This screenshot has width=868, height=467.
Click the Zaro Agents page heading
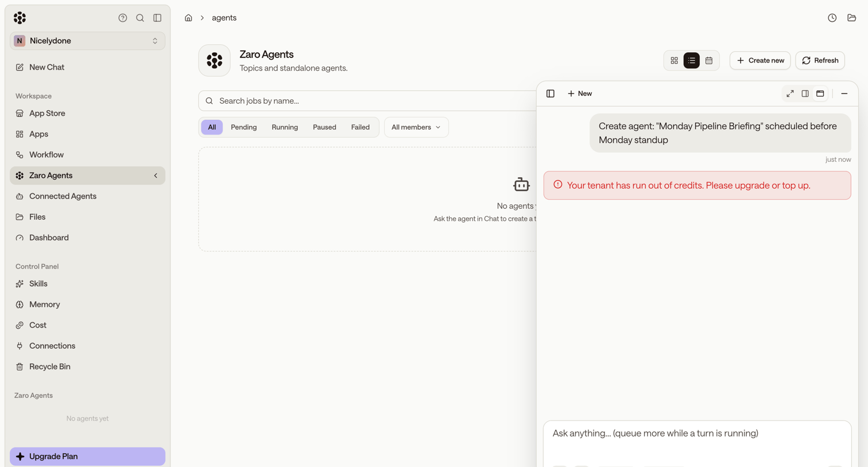pyautogui.click(x=266, y=55)
